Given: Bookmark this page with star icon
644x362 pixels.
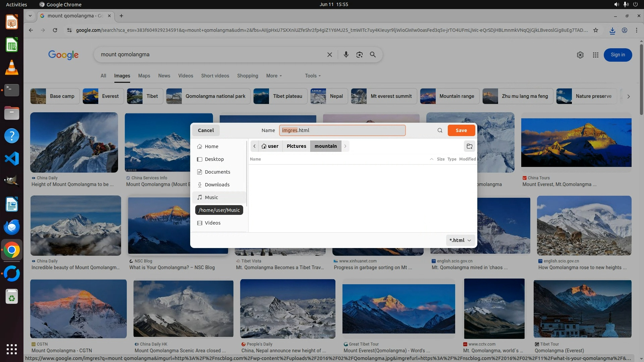Looking at the screenshot, I should click(595, 30).
